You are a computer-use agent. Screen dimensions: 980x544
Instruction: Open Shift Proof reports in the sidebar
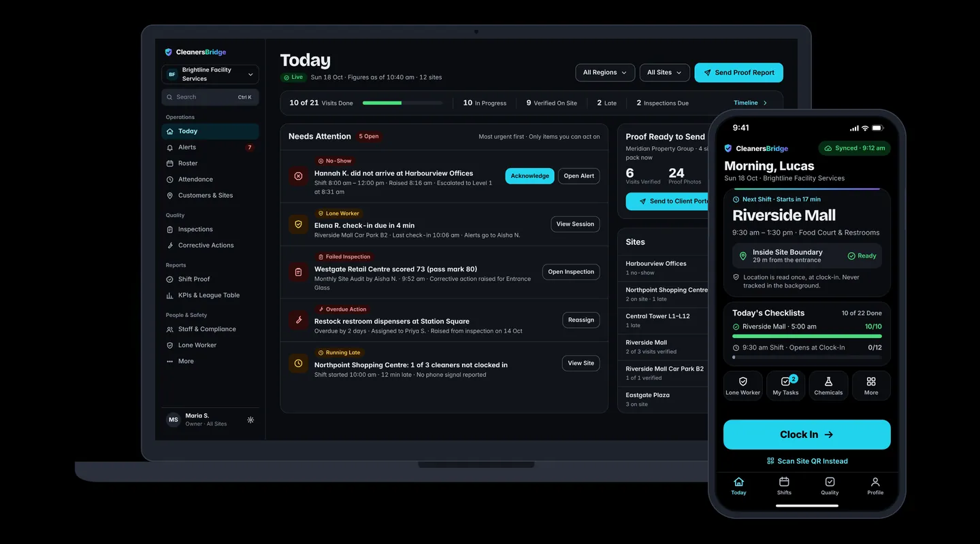click(x=210, y=279)
